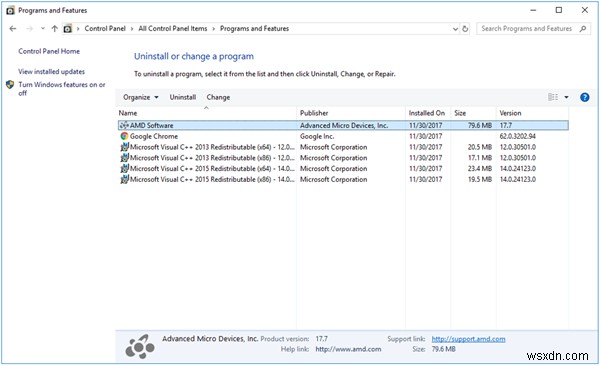Sort by Size column header
This screenshot has width=600, height=366.
point(474,113)
